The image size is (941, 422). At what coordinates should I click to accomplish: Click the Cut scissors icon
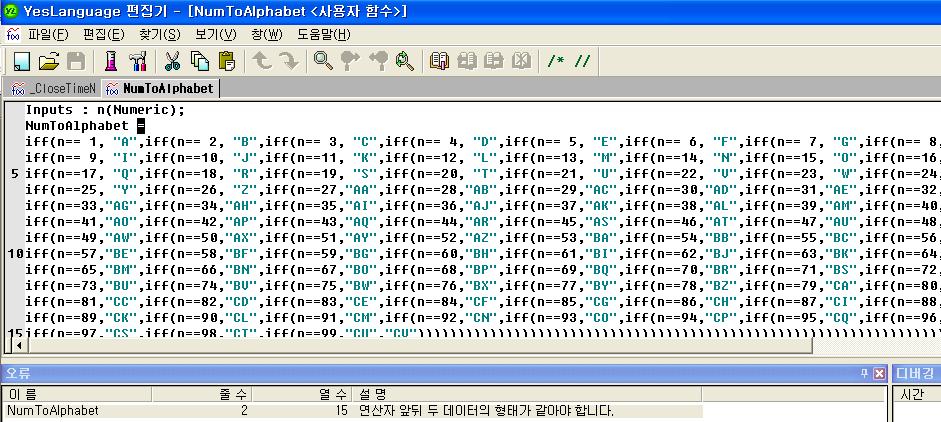[172, 61]
